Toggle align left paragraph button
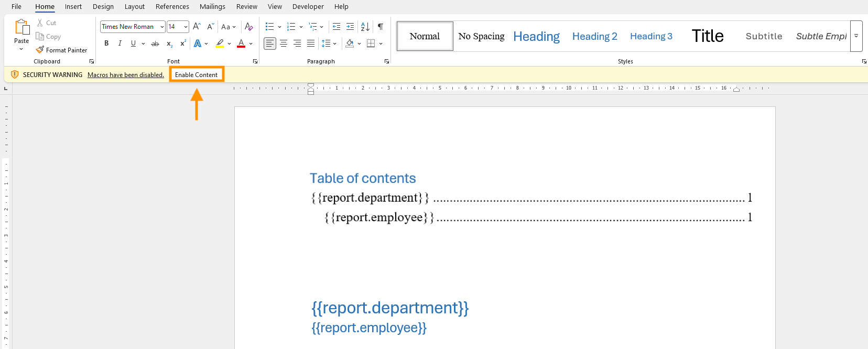The height and width of the screenshot is (349, 868). [270, 43]
